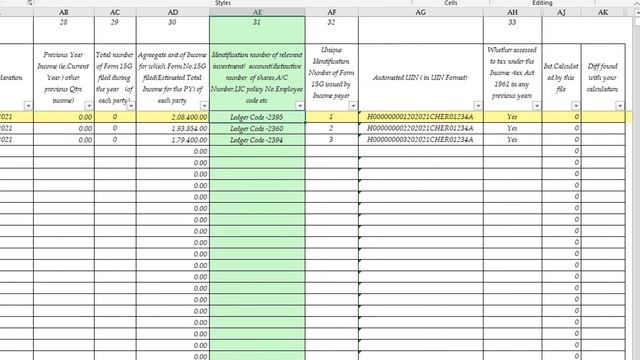
Task: Select column header AB
Action: click(x=64, y=12)
